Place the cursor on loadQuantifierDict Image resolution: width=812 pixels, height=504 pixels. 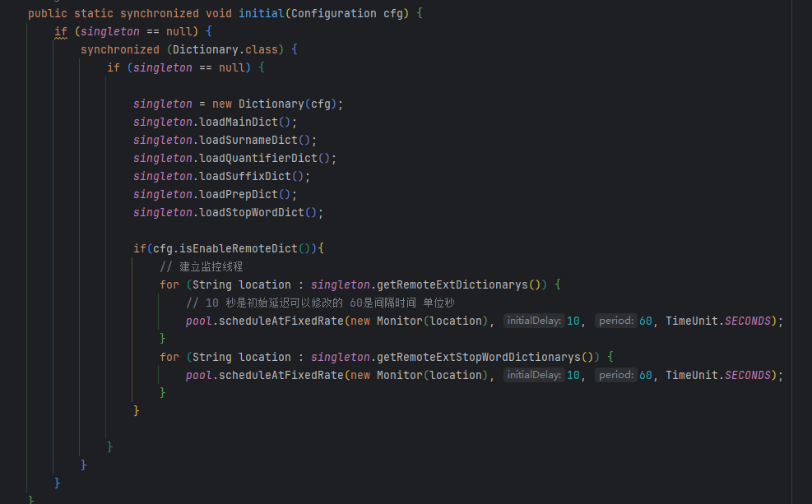(264, 158)
